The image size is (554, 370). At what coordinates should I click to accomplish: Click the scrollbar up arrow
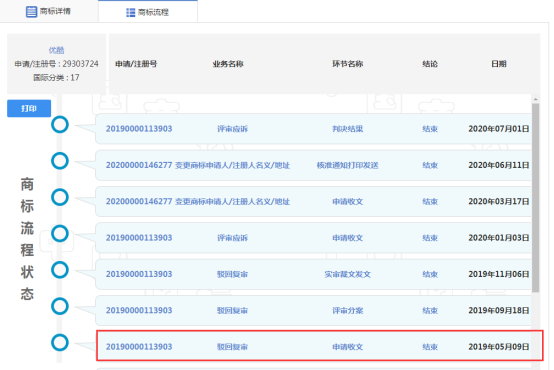pos(536,99)
